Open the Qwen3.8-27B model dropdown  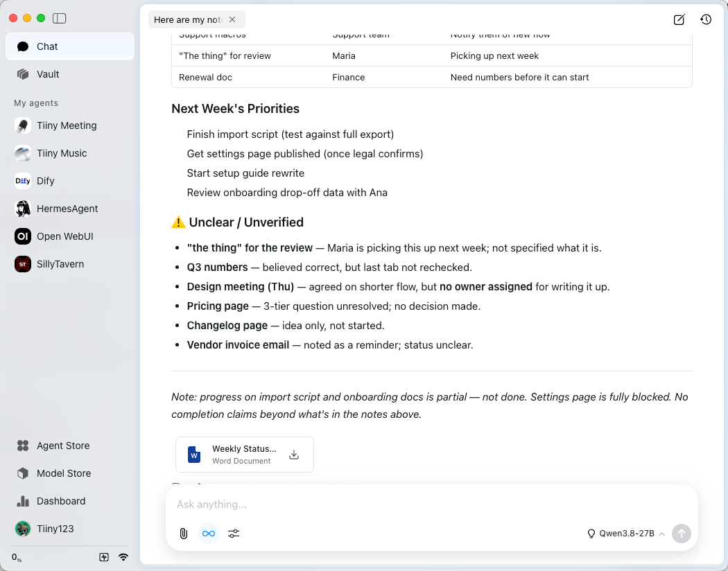626,534
